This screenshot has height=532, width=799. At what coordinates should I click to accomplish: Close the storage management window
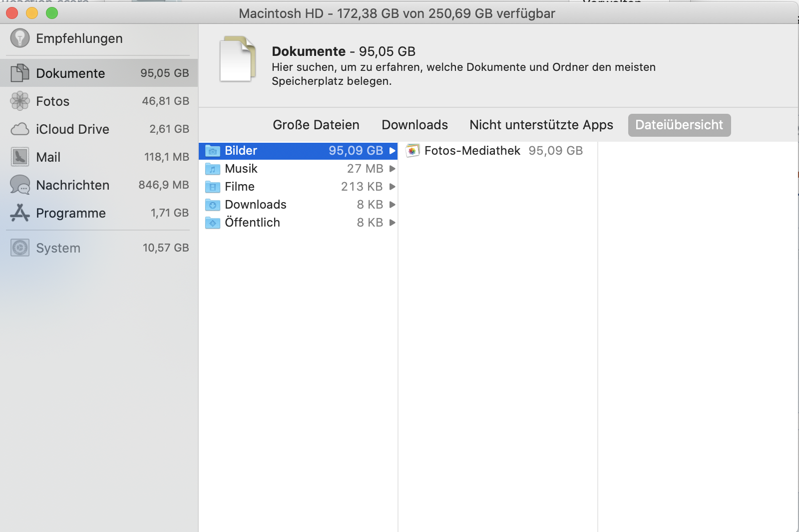[x=12, y=13]
